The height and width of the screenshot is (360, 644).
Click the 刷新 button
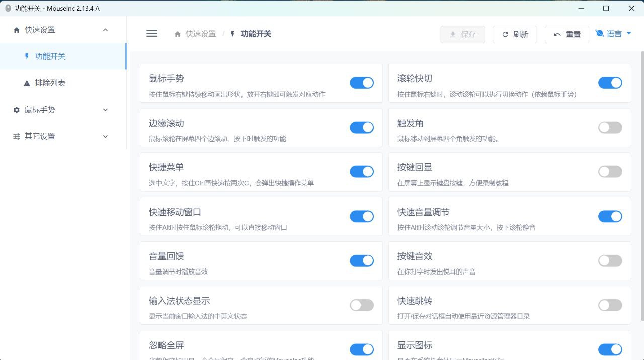(x=515, y=34)
